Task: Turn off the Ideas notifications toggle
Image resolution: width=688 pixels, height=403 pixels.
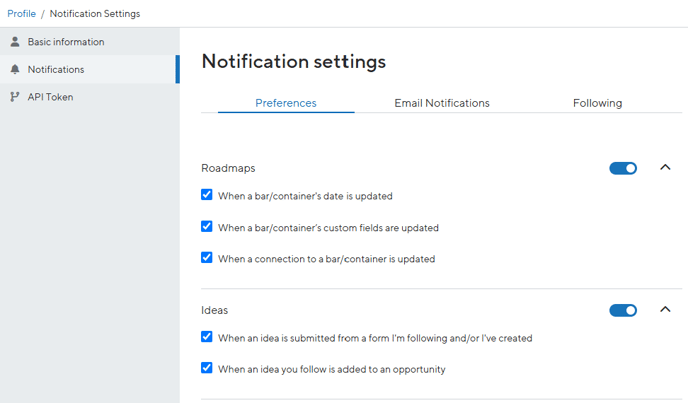Action: (x=623, y=310)
